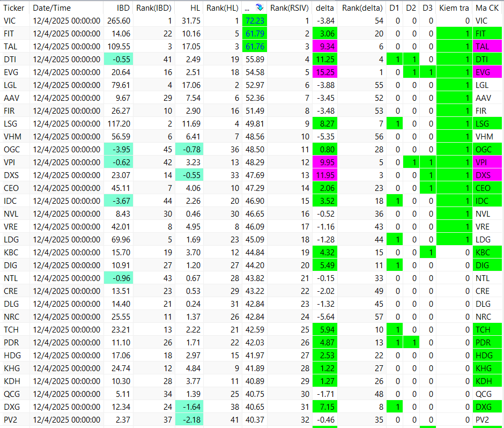Click the D2 column header
Image resolution: width=504 pixels, height=428 pixels.
tap(411, 8)
